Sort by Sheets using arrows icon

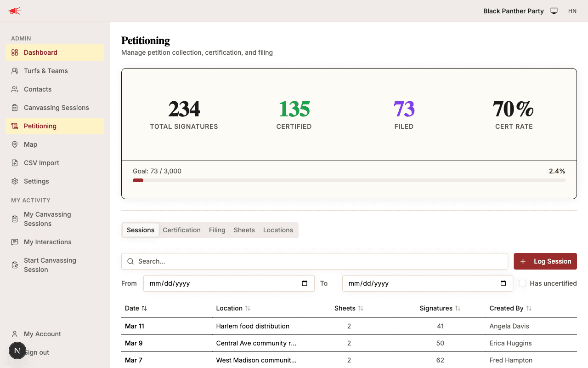coord(361,308)
